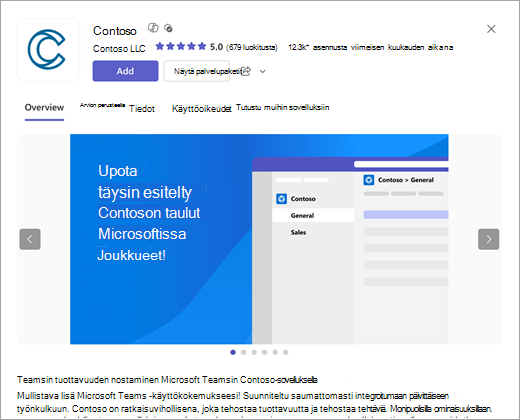Select the fifth carousel dot
The width and height of the screenshot is (520, 420).
(275, 352)
